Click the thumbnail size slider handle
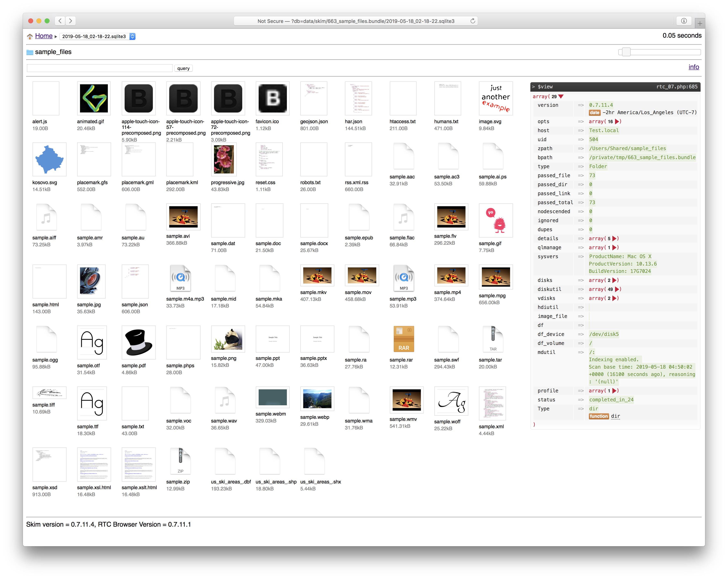728x579 pixels. (x=626, y=52)
